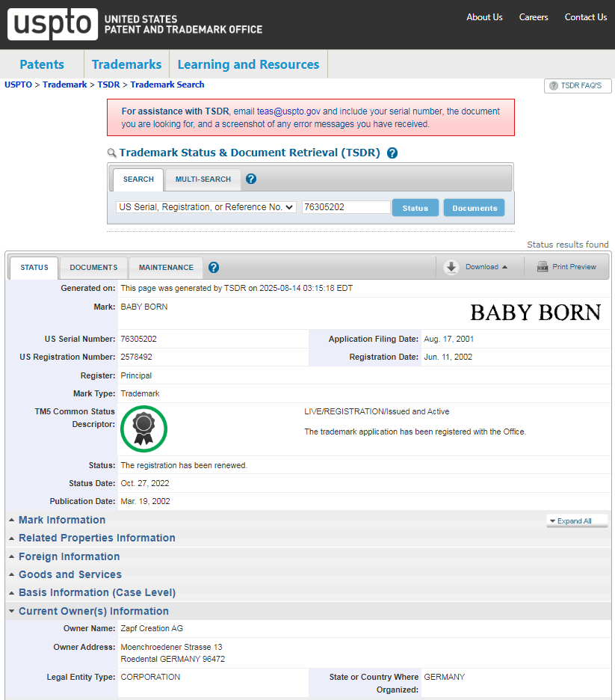Expand the Goods and Services section

(70, 574)
